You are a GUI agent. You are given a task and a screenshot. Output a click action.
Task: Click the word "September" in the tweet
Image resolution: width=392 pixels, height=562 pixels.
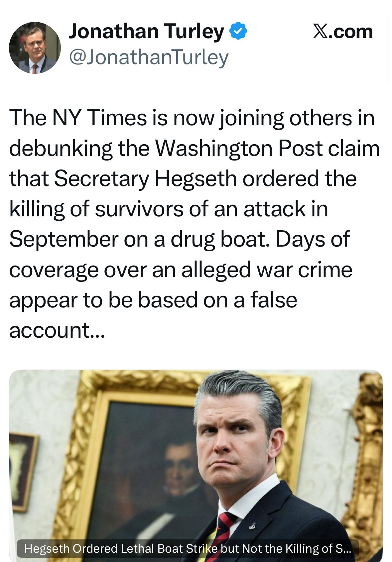pos(64,239)
